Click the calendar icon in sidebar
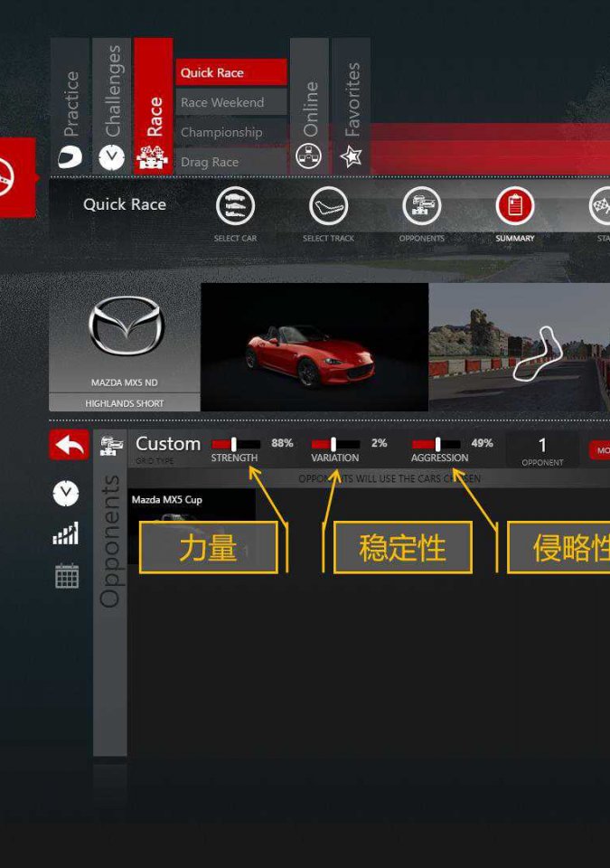 click(x=67, y=576)
